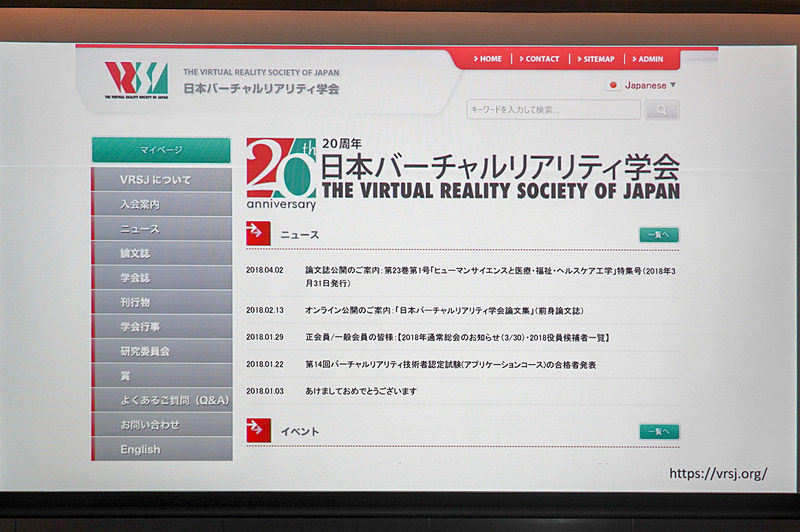The width and height of the screenshot is (800, 532).
Task: Click the search magnifier button
Action: (x=662, y=110)
